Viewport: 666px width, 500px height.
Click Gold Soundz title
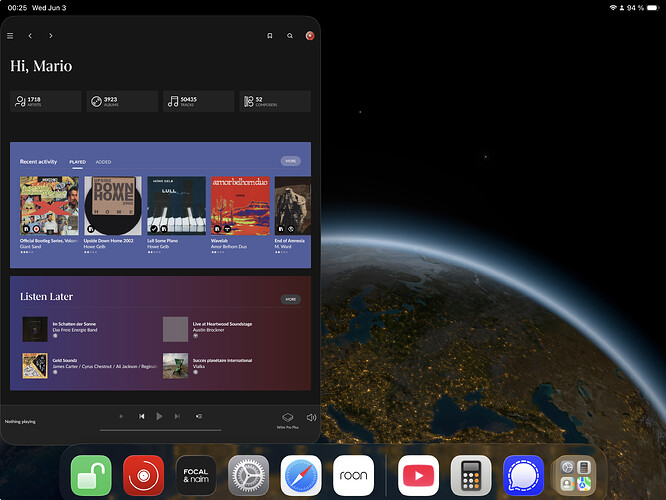click(x=65, y=360)
